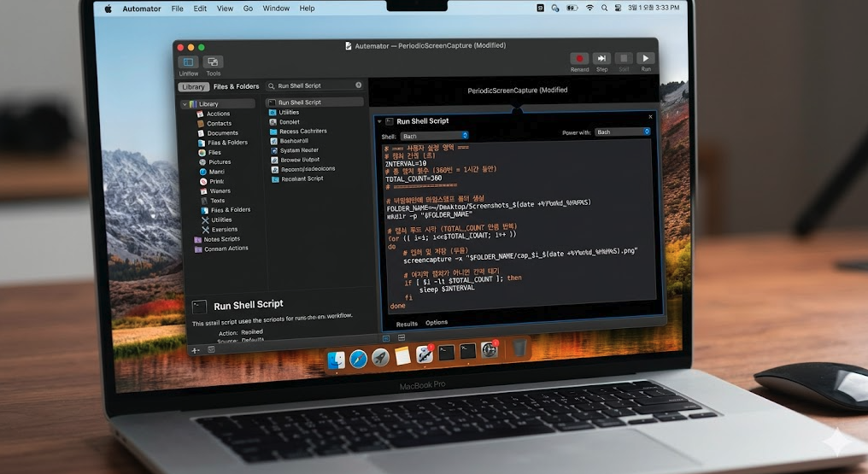Switch to the split log view icon
This screenshot has width=868, height=474.
[402, 337]
